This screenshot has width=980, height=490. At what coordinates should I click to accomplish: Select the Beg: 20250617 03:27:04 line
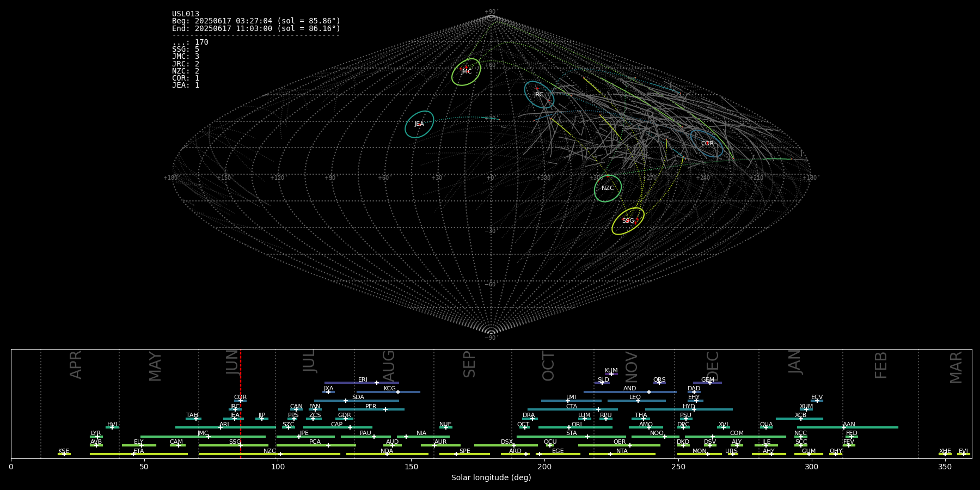click(256, 21)
